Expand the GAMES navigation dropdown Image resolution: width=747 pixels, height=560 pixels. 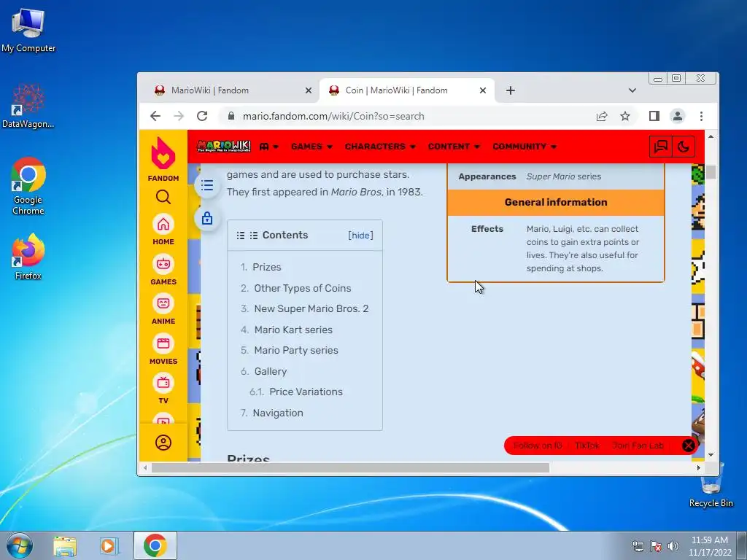pyautogui.click(x=311, y=146)
